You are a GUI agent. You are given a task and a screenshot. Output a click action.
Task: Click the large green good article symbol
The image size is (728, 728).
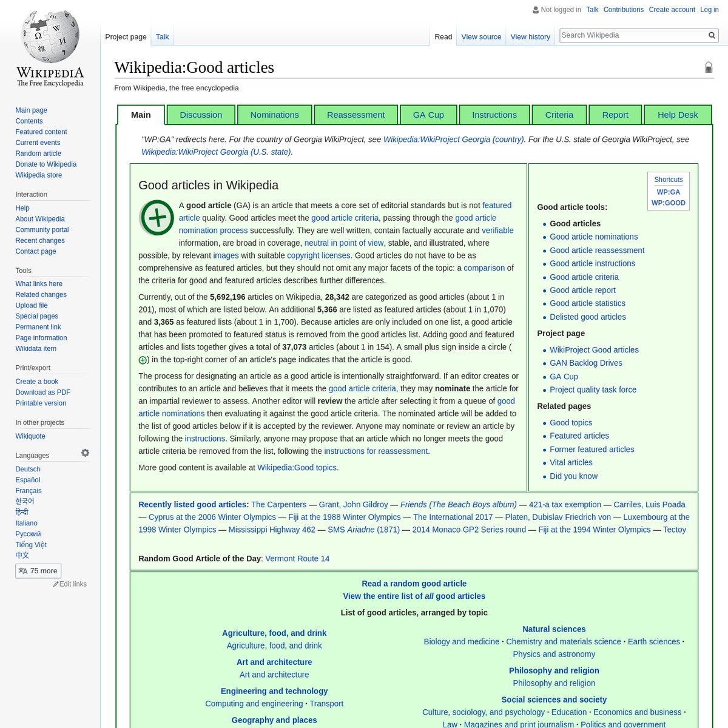tap(157, 217)
